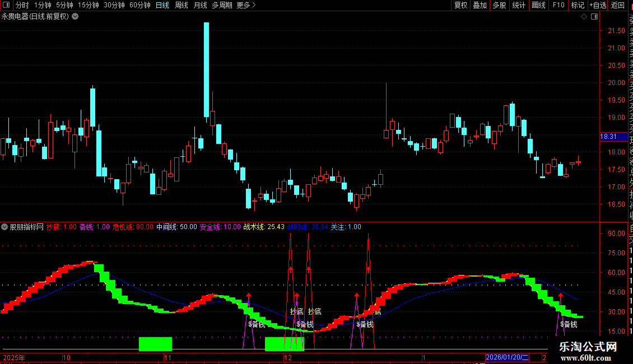This screenshot has width=633, height=364.
Task: Click the 18.31 current price label
Action: [x=613, y=137]
